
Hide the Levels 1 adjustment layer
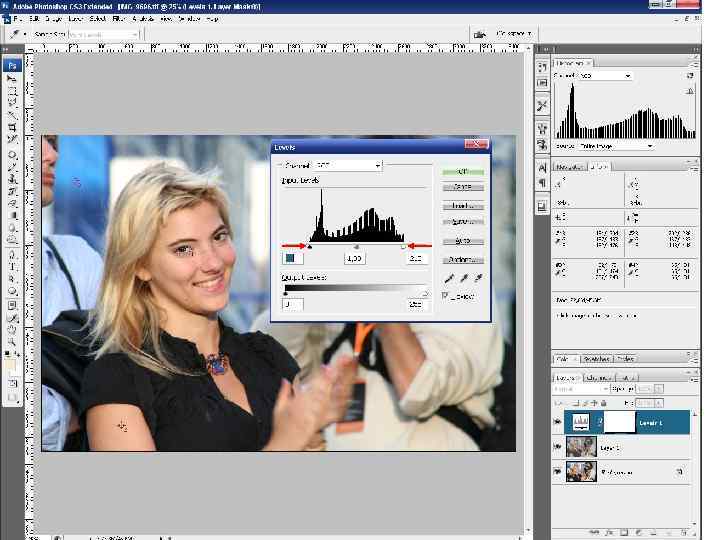(x=558, y=422)
